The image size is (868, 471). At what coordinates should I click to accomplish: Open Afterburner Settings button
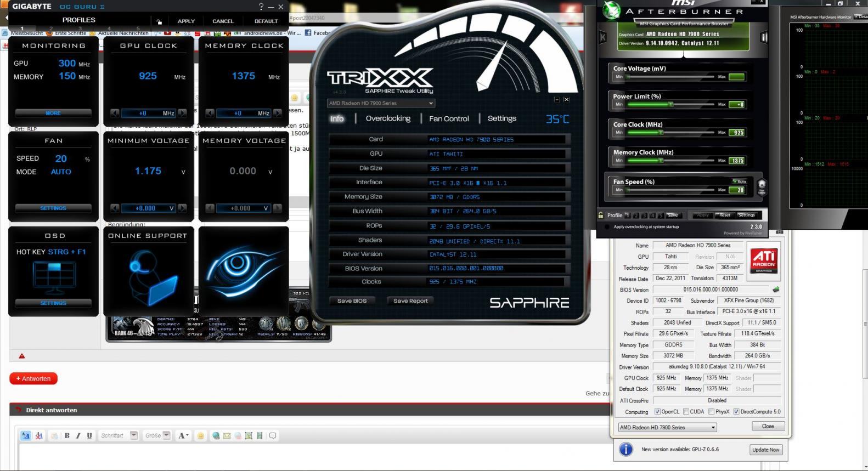click(x=746, y=215)
